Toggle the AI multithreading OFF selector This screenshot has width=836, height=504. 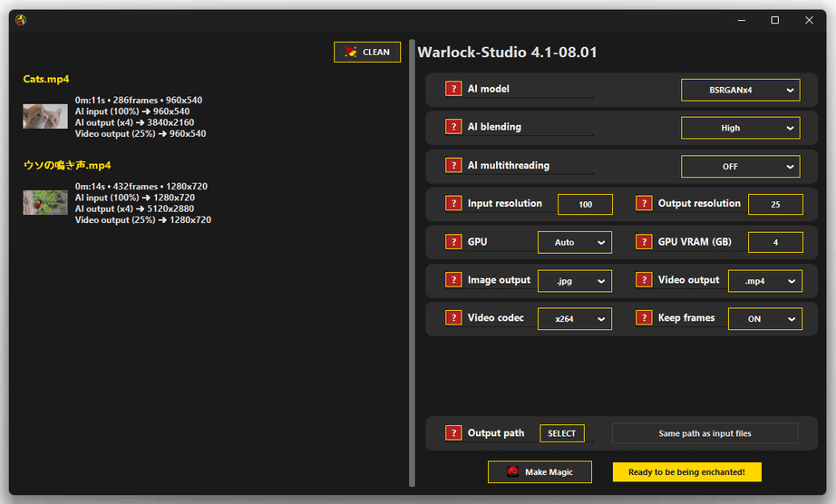click(740, 167)
